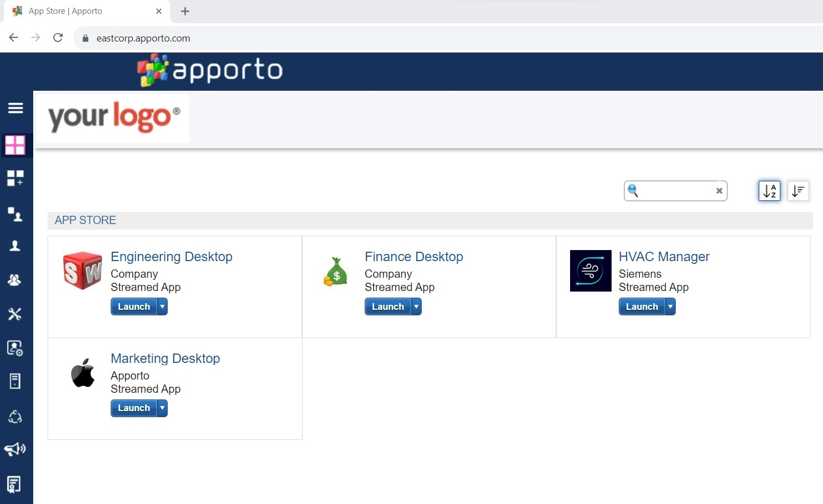This screenshot has width=823, height=504.
Task: Open the Marketing Desktop title link
Action: (165, 358)
